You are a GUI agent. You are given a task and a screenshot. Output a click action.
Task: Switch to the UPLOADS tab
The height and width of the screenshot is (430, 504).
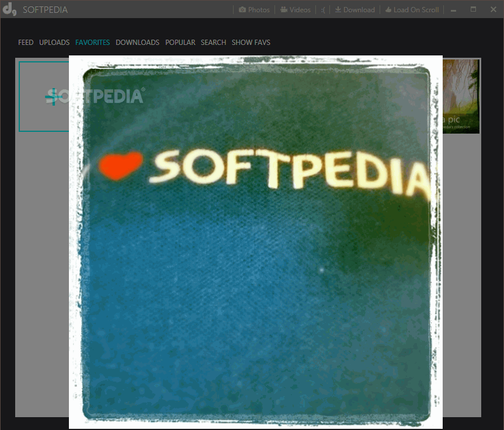coord(54,43)
